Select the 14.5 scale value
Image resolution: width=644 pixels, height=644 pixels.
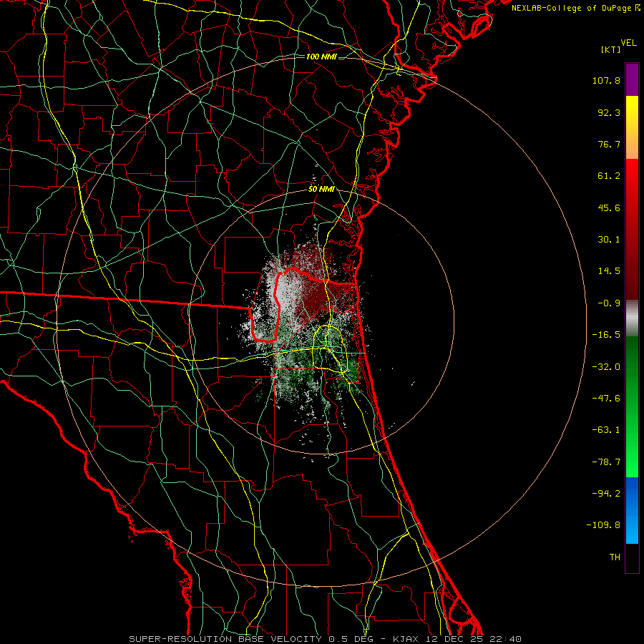[609, 271]
